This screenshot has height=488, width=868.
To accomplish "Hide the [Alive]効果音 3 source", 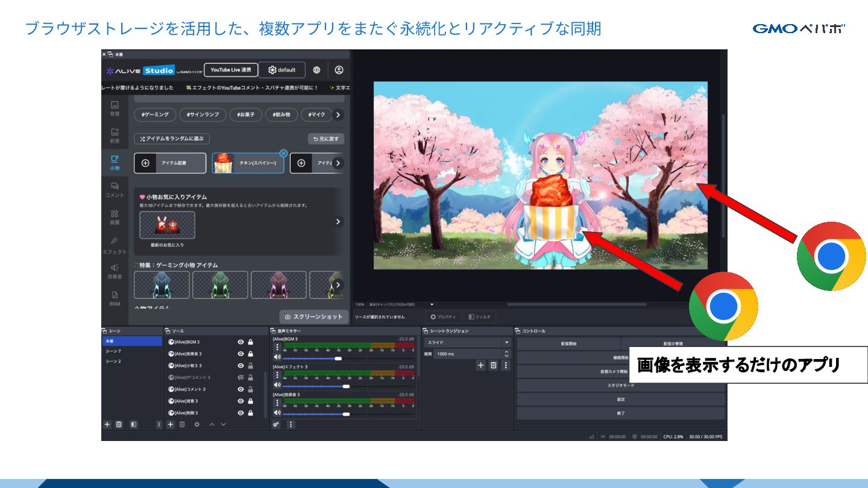I will 241,354.
